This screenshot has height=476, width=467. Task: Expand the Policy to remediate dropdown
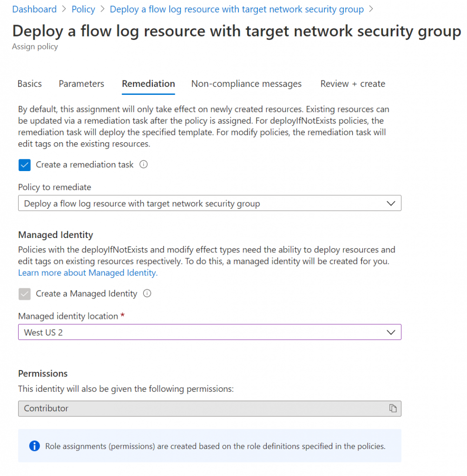[x=209, y=204]
